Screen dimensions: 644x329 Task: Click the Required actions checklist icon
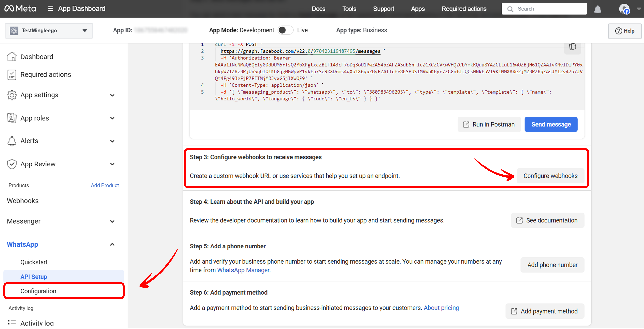tap(12, 74)
